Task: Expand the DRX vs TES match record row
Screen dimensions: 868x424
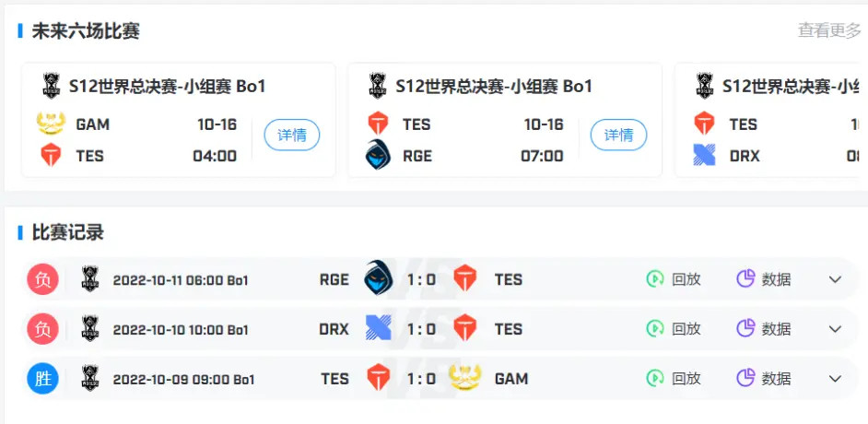Action: click(x=836, y=329)
